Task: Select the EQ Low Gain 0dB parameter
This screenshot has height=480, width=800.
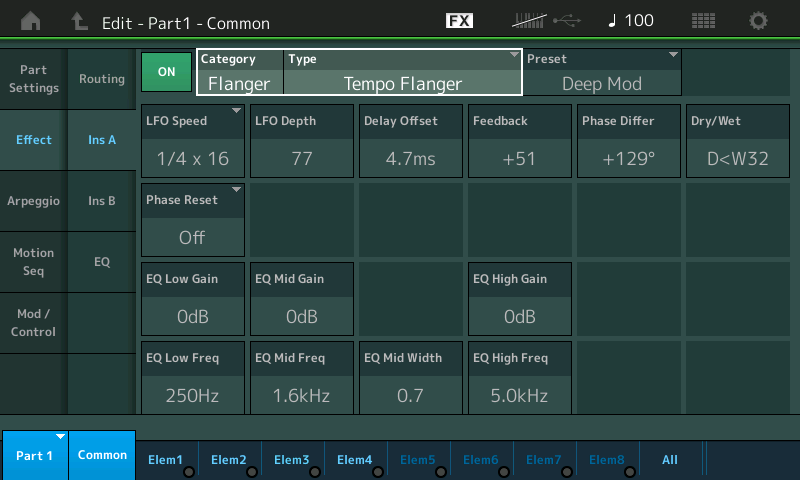Action: pyautogui.click(x=193, y=299)
